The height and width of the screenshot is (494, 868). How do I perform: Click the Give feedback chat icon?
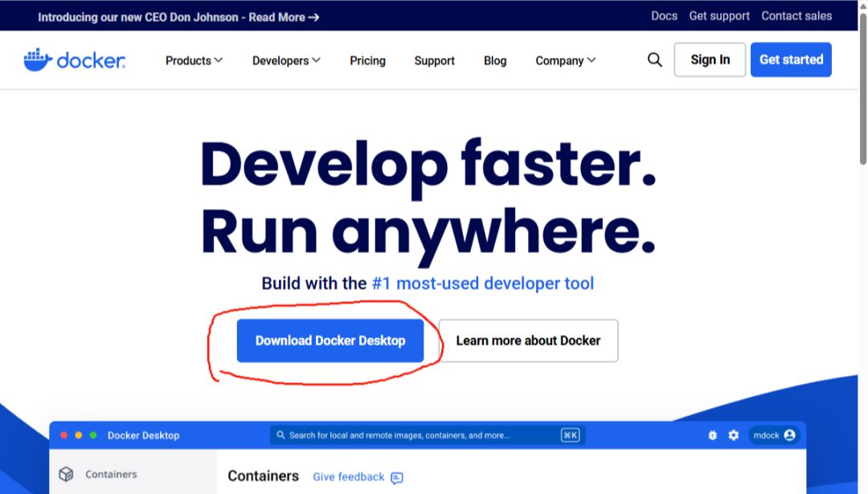click(397, 478)
